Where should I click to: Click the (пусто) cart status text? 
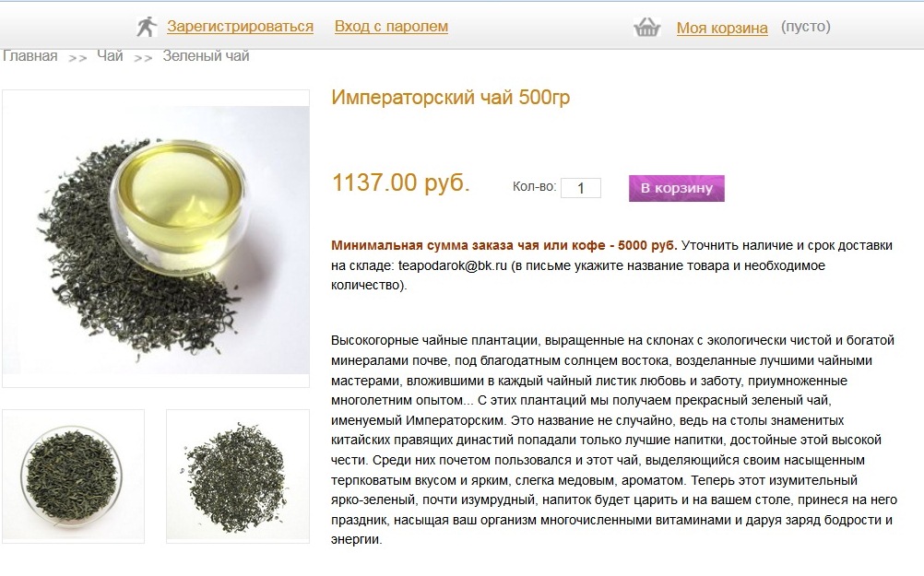point(806,27)
